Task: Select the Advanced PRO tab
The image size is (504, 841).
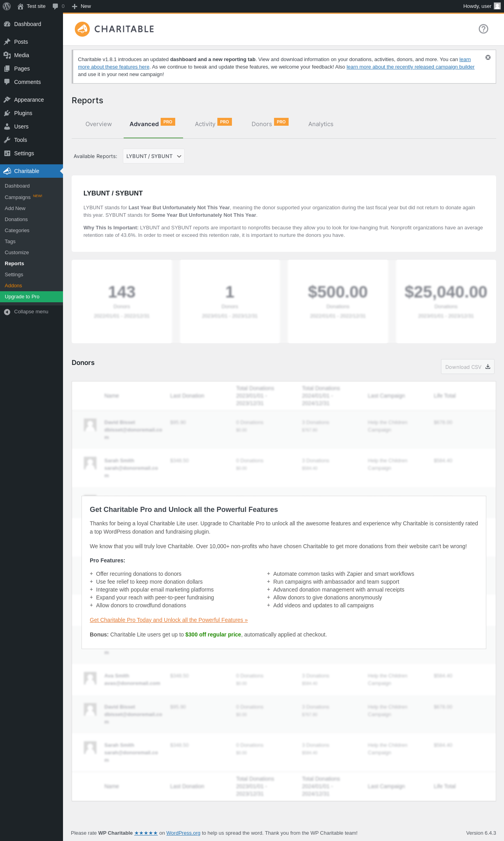Action: point(152,123)
